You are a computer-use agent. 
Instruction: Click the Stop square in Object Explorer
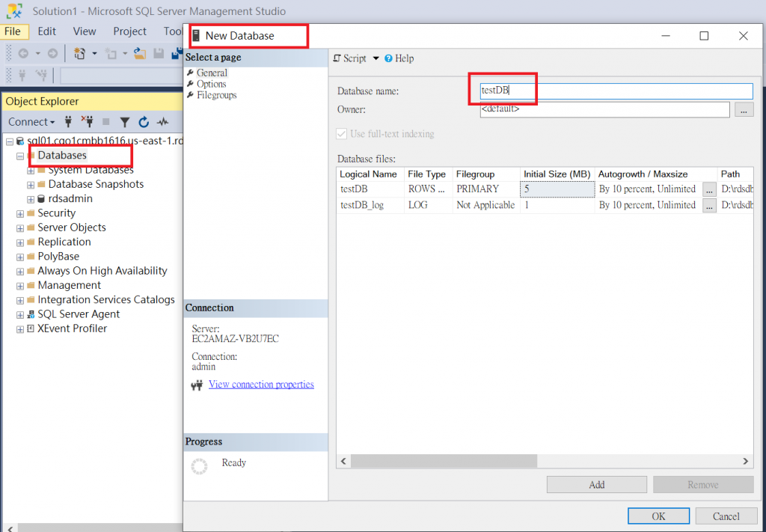click(x=106, y=122)
